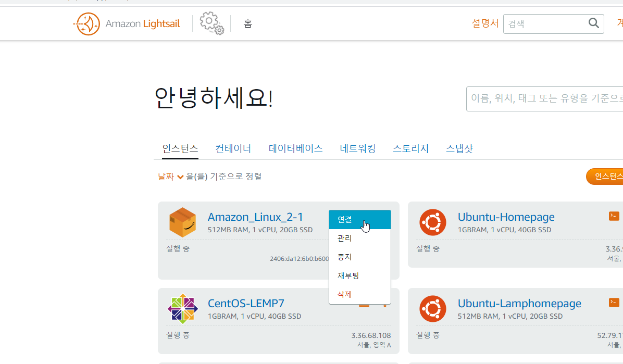Click the CentOS-LEMP7 CentOS logo icon

pos(182,309)
